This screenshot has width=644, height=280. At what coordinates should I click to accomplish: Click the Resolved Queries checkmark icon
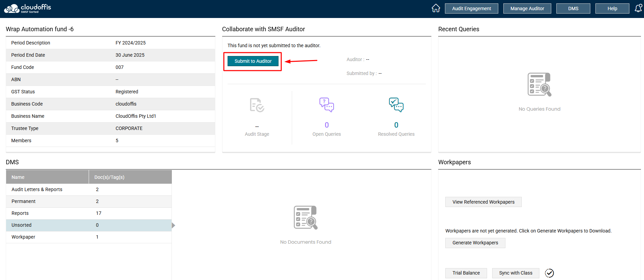[396, 105]
